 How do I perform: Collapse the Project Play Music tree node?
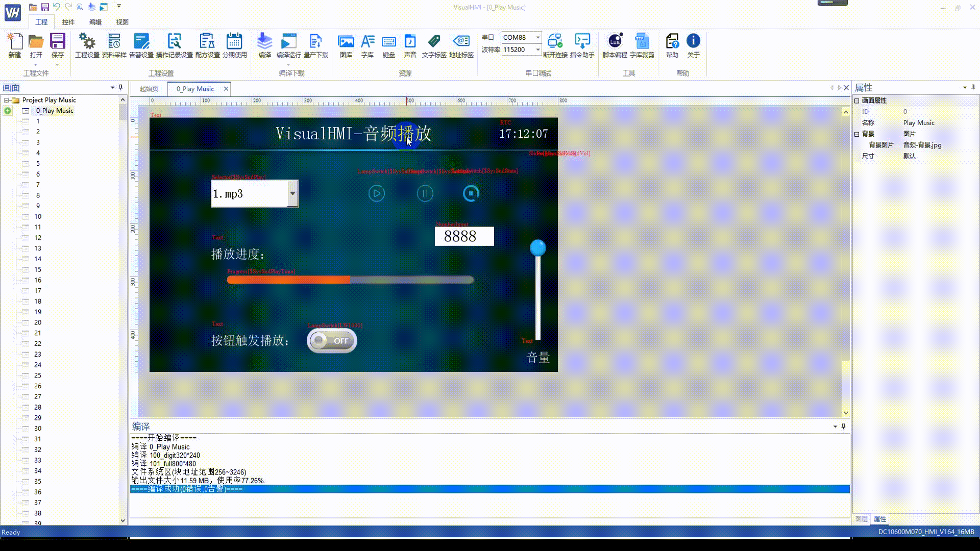pos(7,100)
